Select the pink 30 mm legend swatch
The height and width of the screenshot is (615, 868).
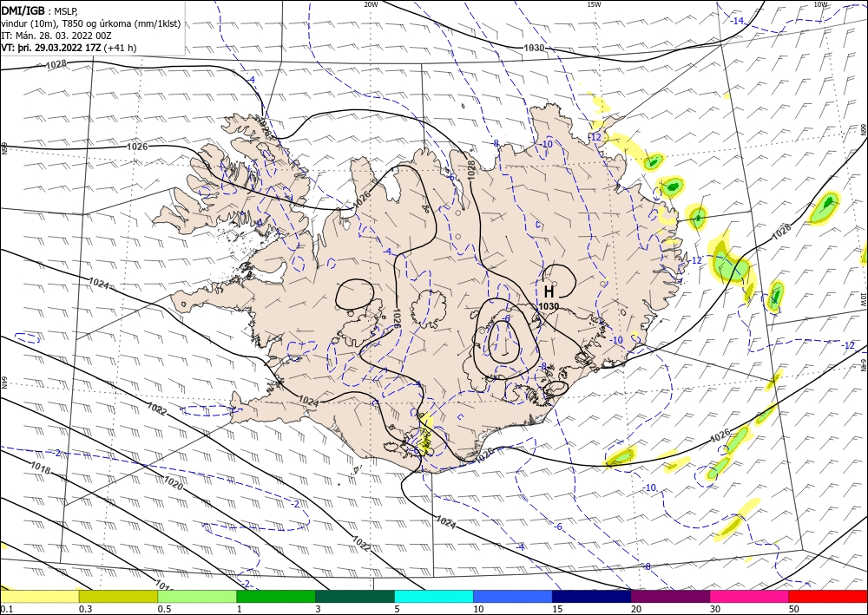[x=750, y=596]
